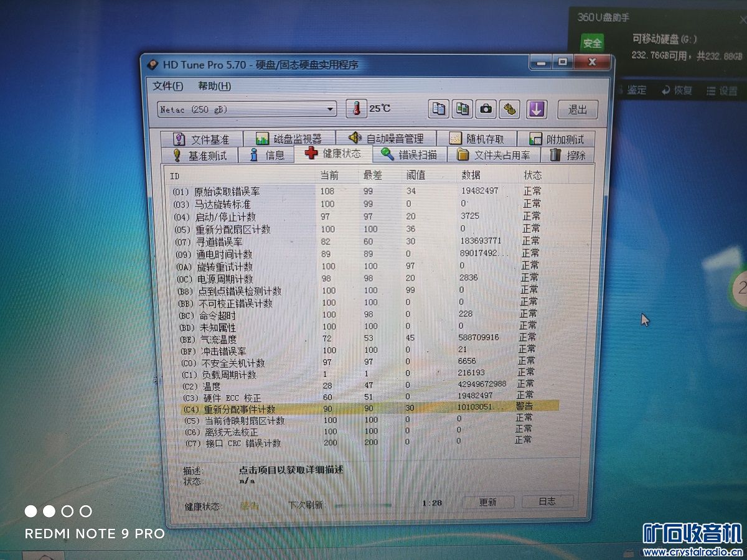Screen dimensions: 747x560
Task: Click the copy text to clipboard icon
Action: click(439, 109)
